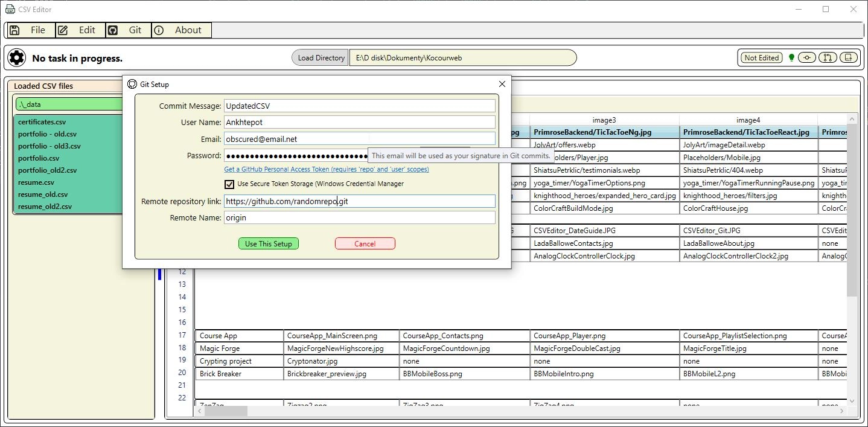Click row number 17 header
This screenshot has height=427, width=868.
182,335
